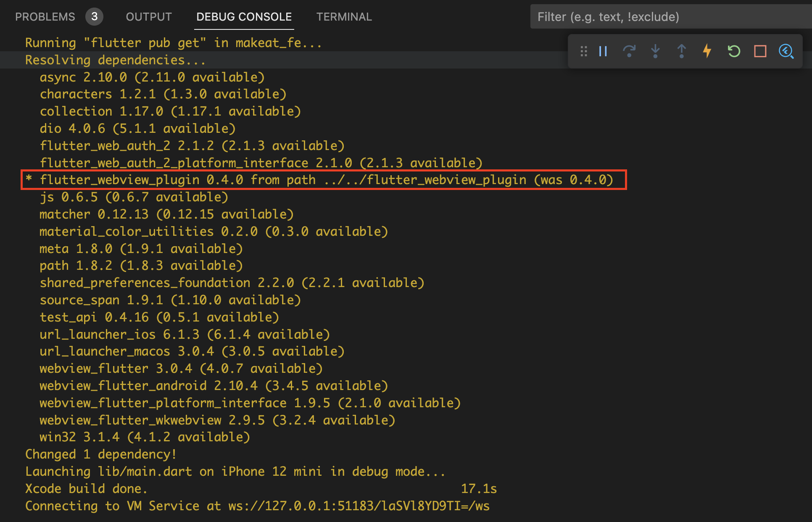Image resolution: width=812 pixels, height=522 pixels.
Task: Select the 'webview_flutter_android 2.10.4' line
Action: click(x=214, y=386)
